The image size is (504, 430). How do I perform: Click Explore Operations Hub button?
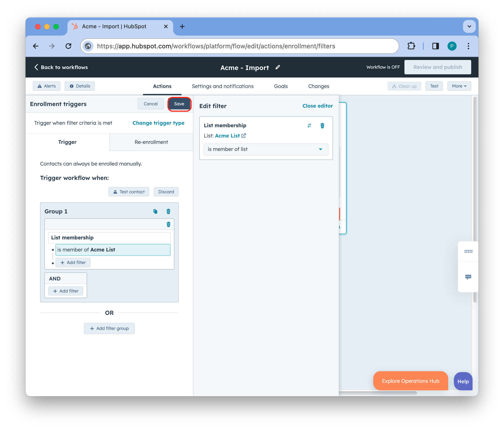click(410, 381)
